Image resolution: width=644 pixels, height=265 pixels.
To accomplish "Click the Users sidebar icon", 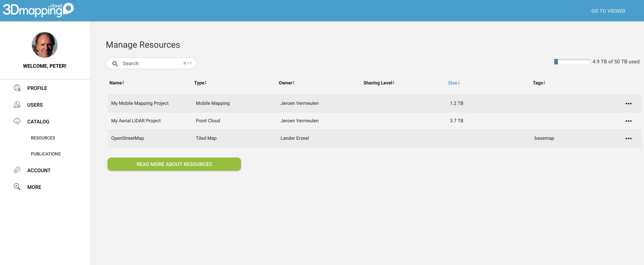I will [17, 104].
